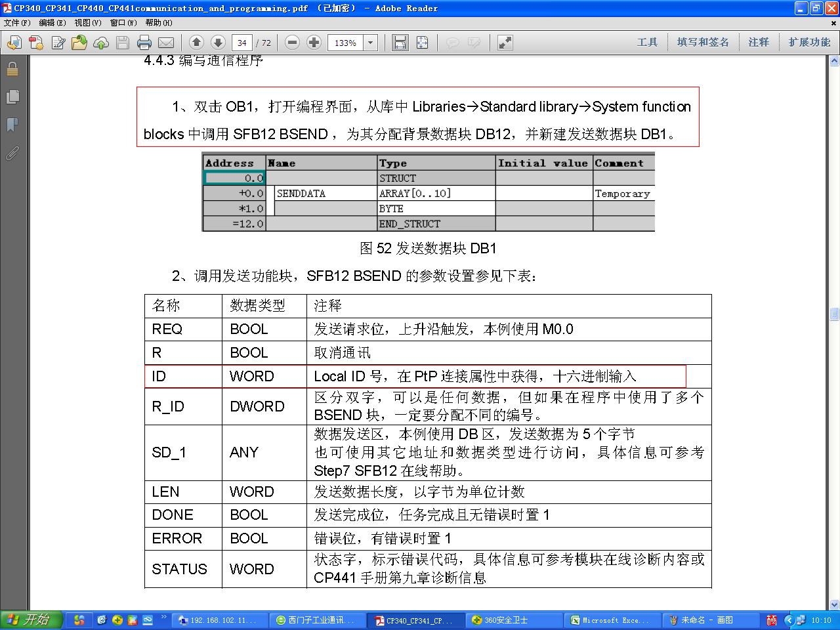The height and width of the screenshot is (630, 840).
Task: Go to previous page arrow
Action: coord(196,43)
